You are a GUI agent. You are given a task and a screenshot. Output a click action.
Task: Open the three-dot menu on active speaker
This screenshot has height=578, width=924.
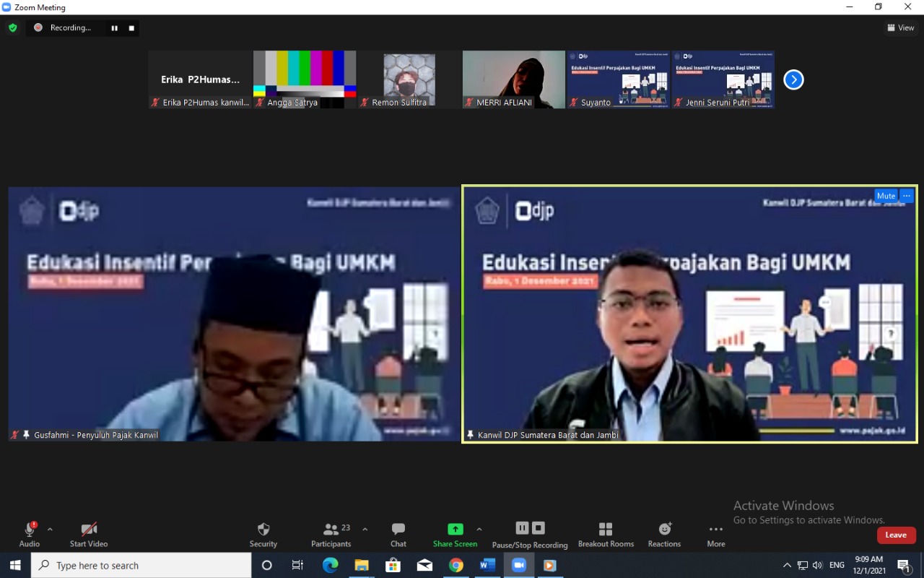(x=907, y=196)
